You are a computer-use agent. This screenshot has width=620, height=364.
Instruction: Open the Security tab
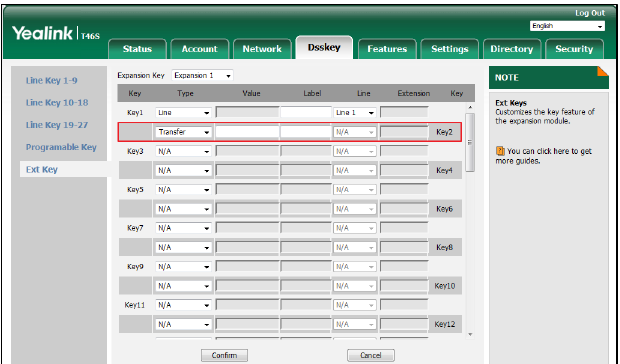pos(574,49)
